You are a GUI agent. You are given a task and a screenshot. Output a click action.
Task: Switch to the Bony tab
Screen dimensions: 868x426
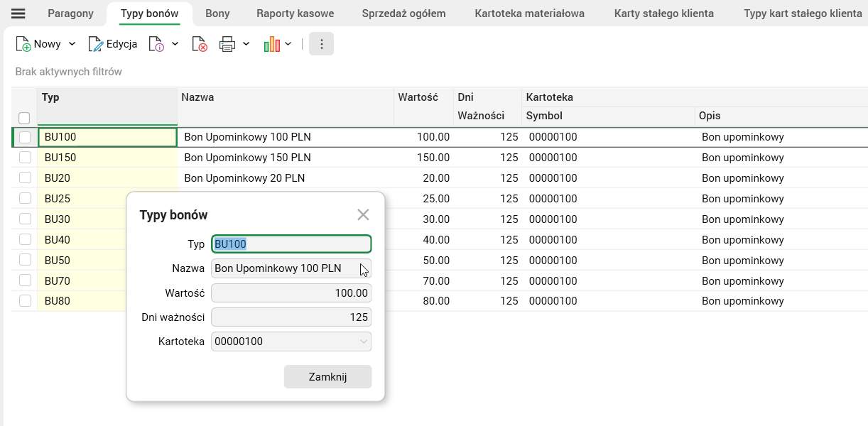point(217,13)
